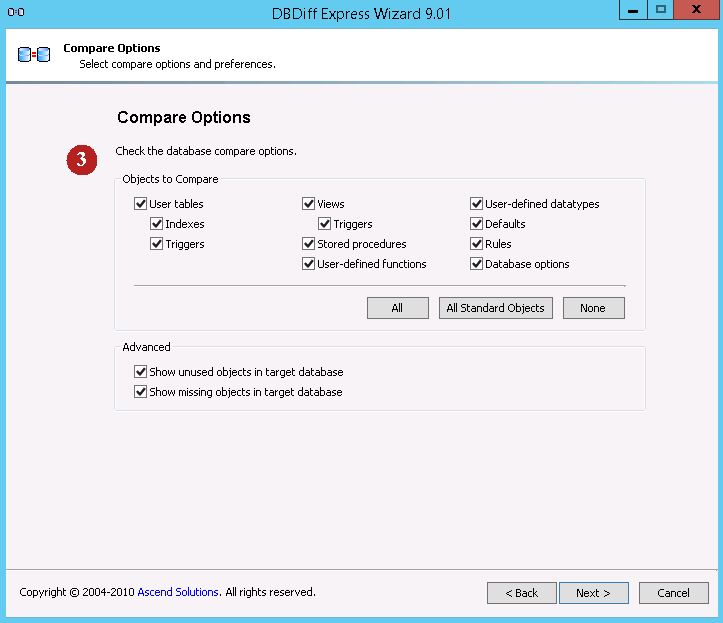Click the DBDiff app icon in title bar
The height and width of the screenshot is (623, 723).
pyautogui.click(x=16, y=11)
